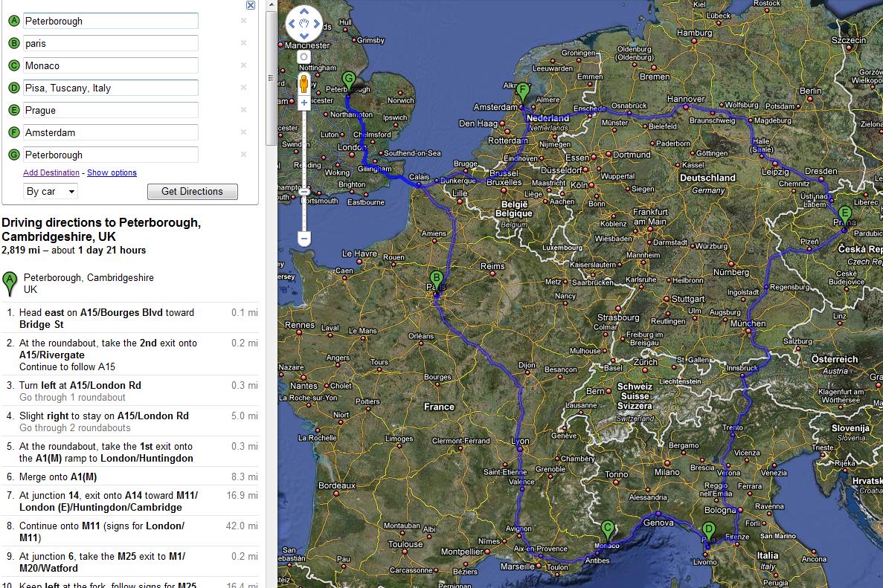Click the my-location circle button below pan control
The width and height of the screenshot is (883, 588).
pyautogui.click(x=304, y=56)
